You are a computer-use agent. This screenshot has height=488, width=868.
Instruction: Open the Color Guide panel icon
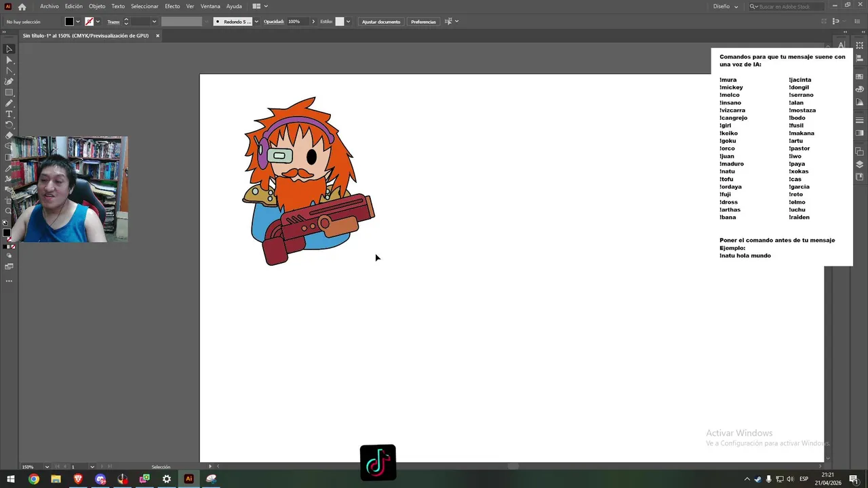(859, 102)
